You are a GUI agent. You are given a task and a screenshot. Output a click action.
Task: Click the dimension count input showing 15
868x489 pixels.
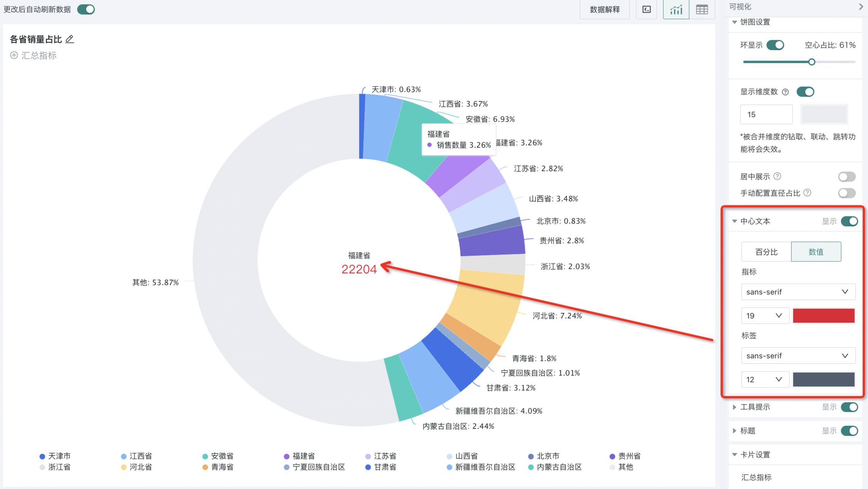click(766, 115)
